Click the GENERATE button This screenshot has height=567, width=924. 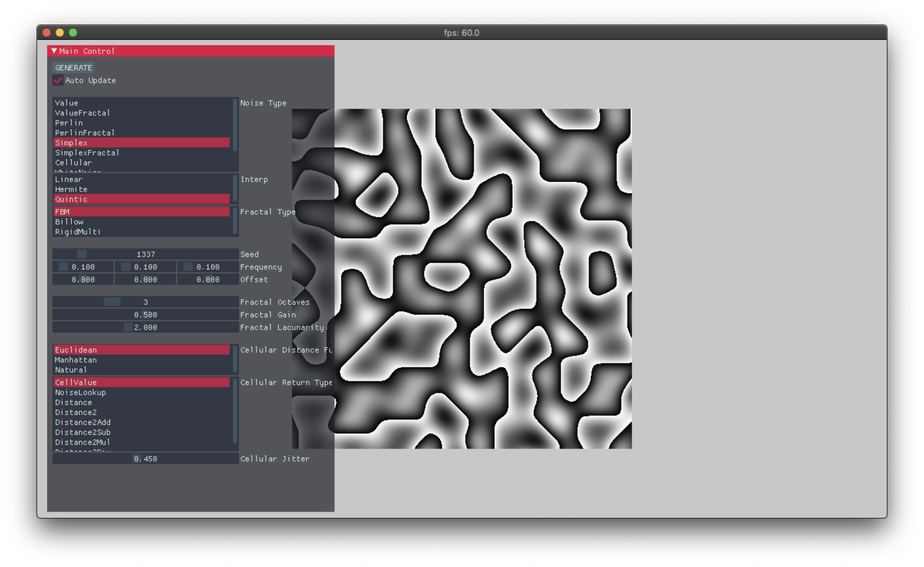click(x=73, y=68)
